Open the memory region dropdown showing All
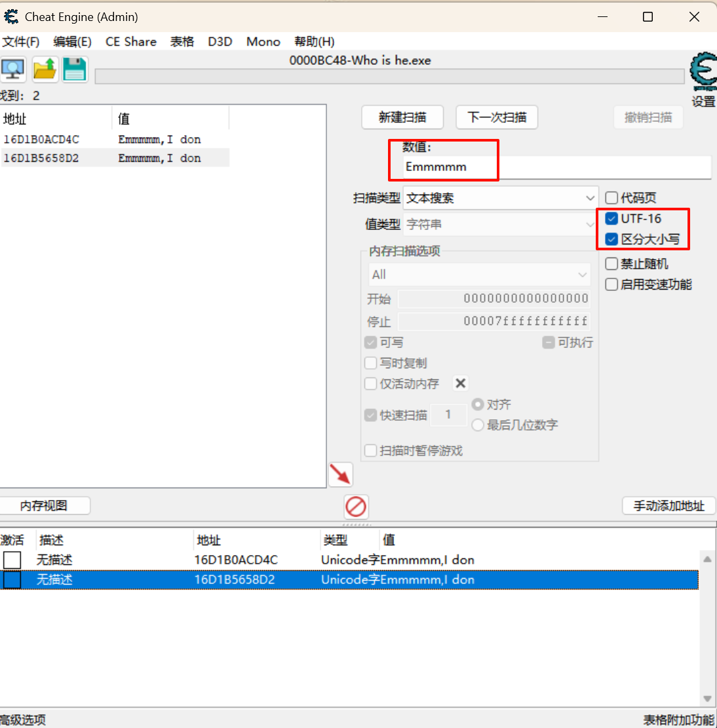Viewport: 717px width, 728px height. click(x=479, y=275)
